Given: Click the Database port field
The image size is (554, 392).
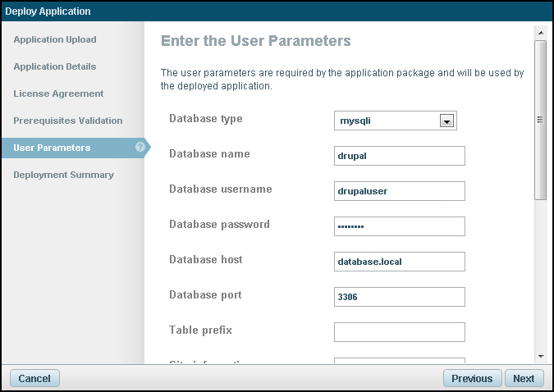Looking at the screenshot, I should pyautogui.click(x=399, y=297).
